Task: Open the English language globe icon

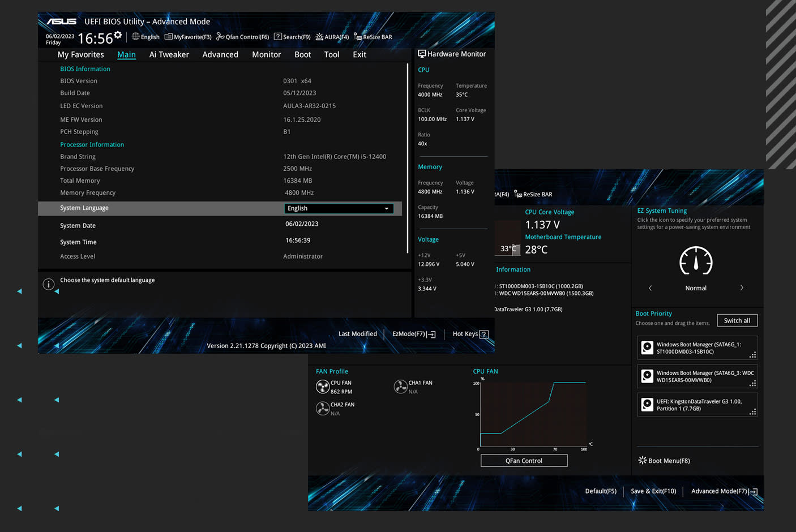Action: 136,37
